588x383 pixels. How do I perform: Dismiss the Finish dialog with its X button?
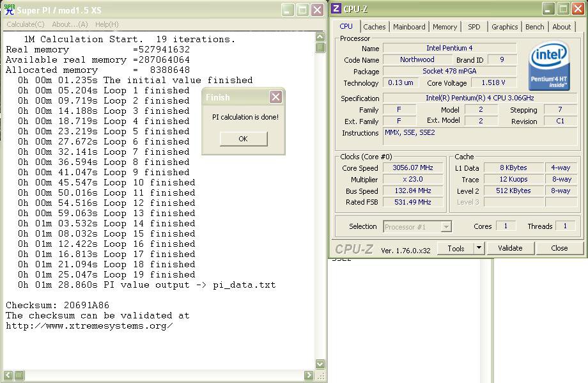[x=275, y=97]
